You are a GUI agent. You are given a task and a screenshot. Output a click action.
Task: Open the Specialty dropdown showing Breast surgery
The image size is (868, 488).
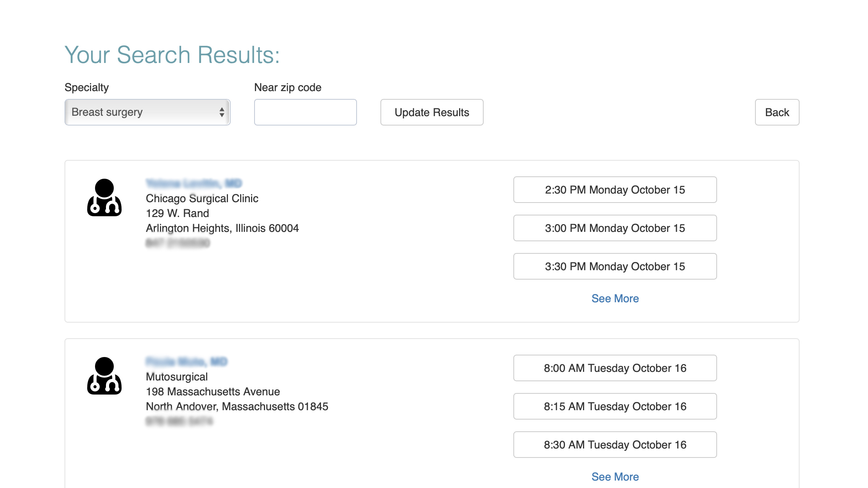tap(147, 112)
